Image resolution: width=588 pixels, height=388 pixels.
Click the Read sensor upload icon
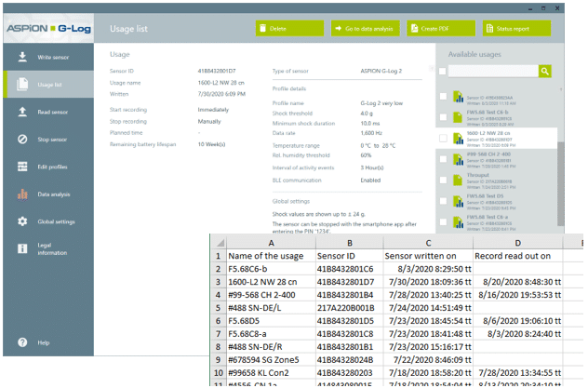point(22,112)
